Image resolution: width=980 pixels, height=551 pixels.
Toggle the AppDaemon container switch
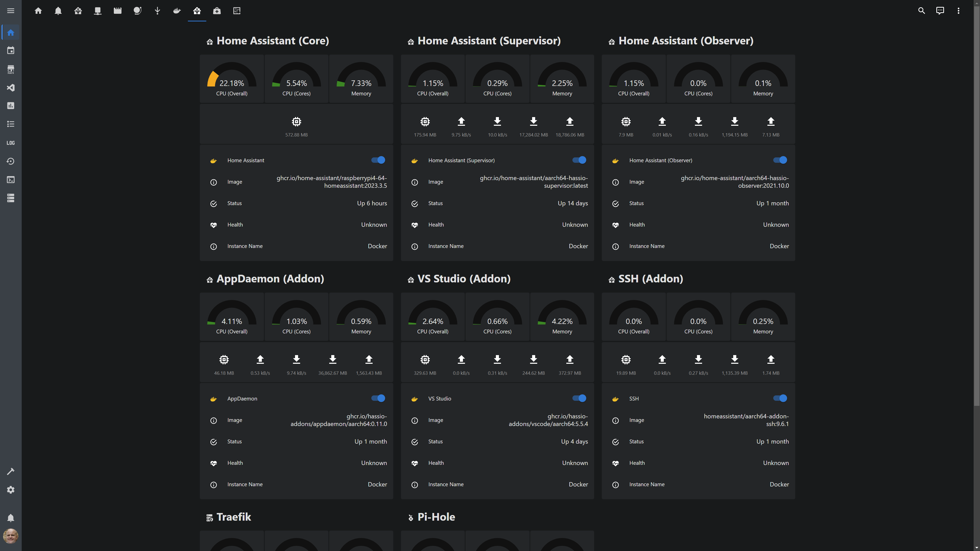click(x=378, y=398)
